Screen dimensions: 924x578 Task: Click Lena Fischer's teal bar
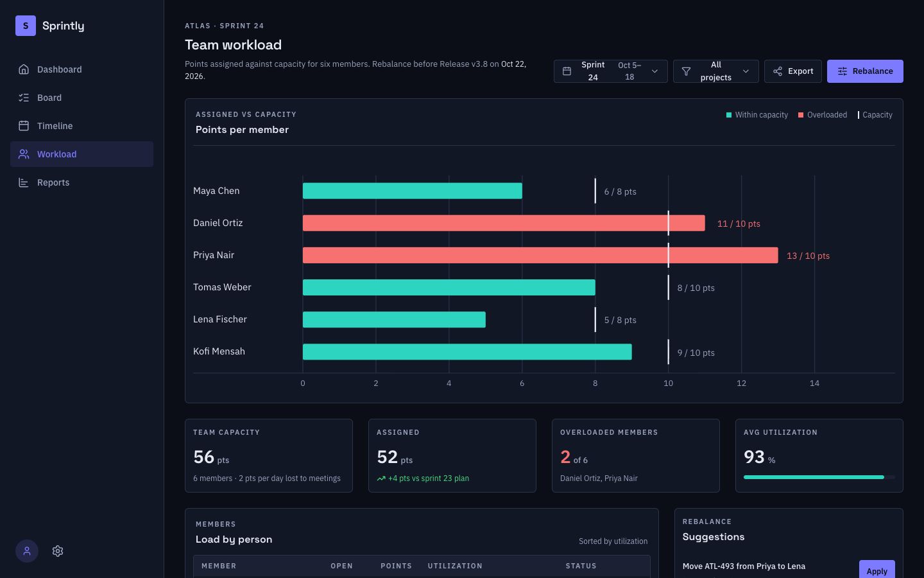(x=394, y=319)
